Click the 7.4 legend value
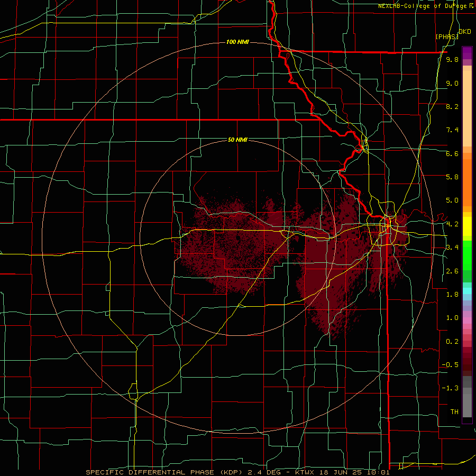476x476 pixels. pyautogui.click(x=452, y=130)
